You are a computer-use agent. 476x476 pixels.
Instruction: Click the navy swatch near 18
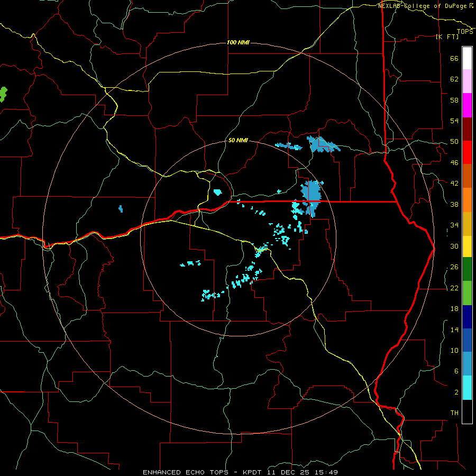point(467,317)
